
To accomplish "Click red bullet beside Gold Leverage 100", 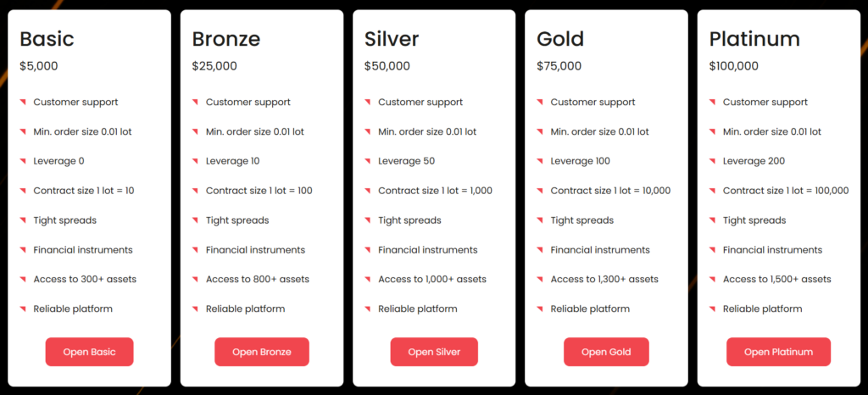I will [540, 162].
